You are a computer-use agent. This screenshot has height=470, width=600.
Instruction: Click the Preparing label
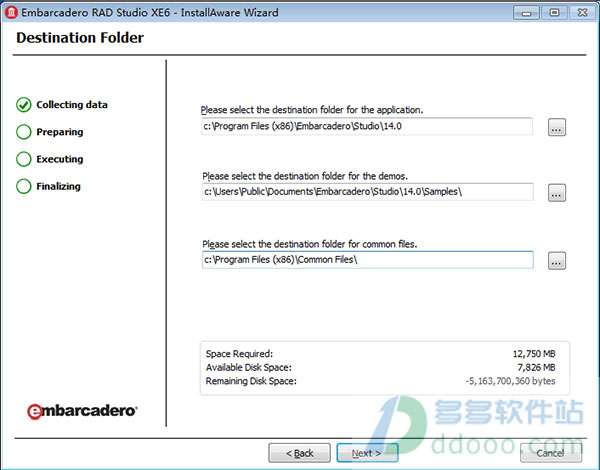60,132
